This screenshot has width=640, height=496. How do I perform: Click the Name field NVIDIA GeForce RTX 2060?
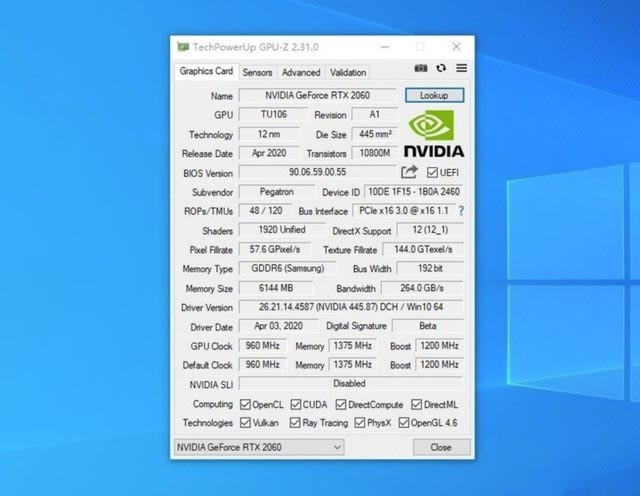318,95
